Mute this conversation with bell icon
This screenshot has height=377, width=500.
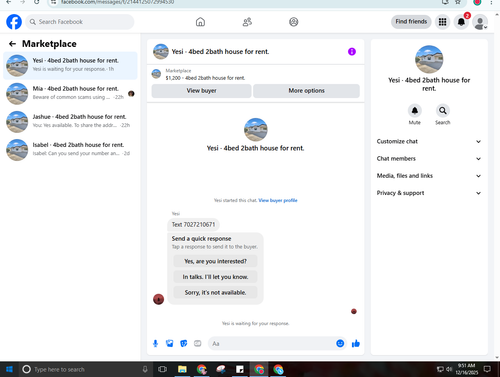coord(415,110)
